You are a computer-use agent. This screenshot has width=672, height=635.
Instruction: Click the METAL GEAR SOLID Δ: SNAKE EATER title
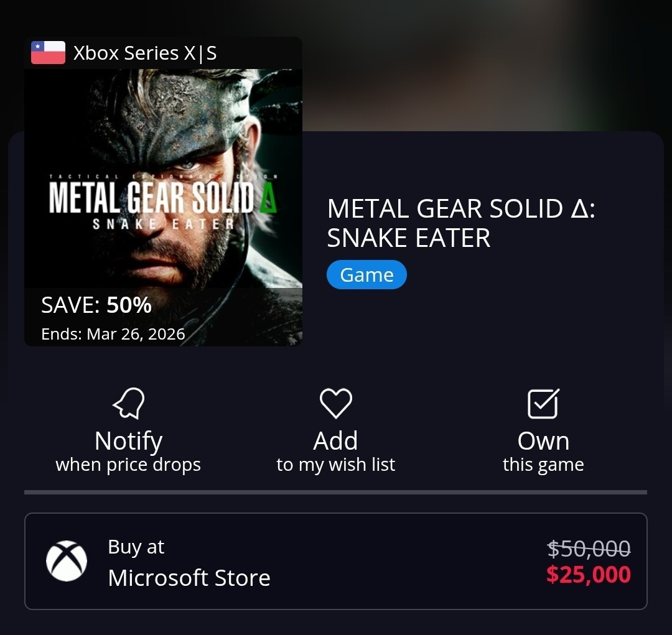point(460,224)
